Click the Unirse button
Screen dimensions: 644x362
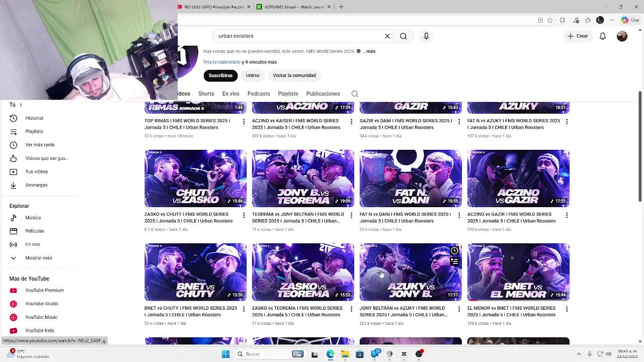tap(253, 75)
